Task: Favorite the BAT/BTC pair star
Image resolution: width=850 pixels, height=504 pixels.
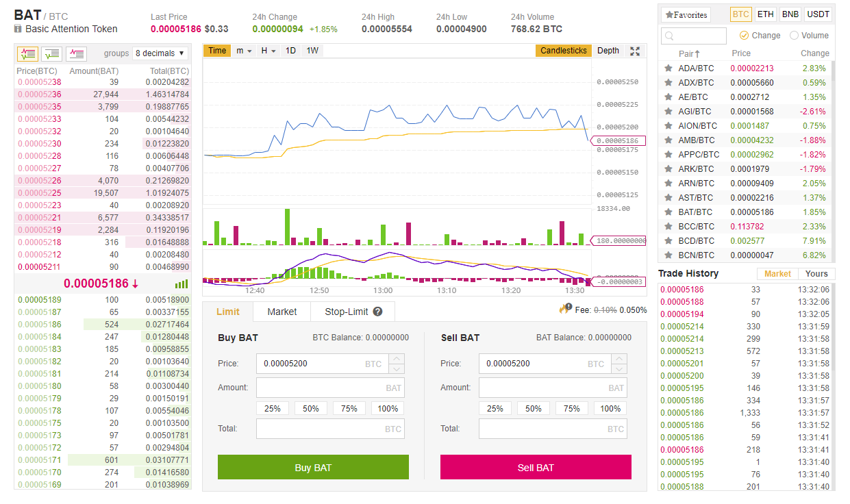Action: coord(668,212)
